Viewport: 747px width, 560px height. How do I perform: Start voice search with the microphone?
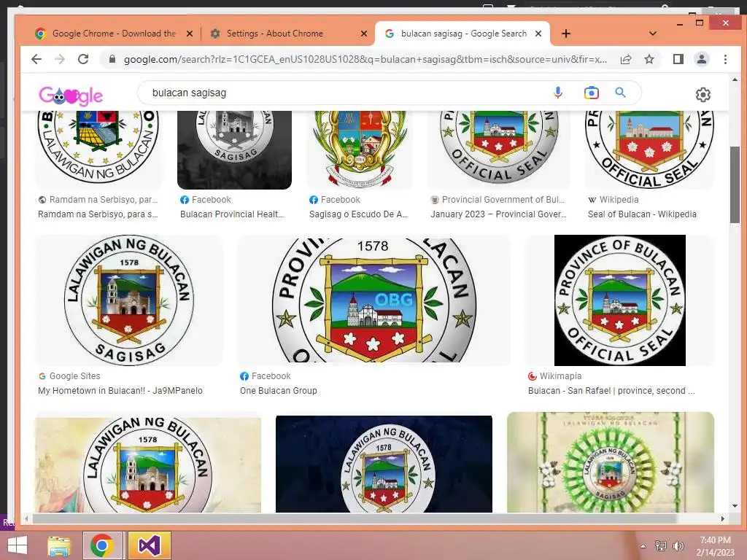pyautogui.click(x=558, y=93)
